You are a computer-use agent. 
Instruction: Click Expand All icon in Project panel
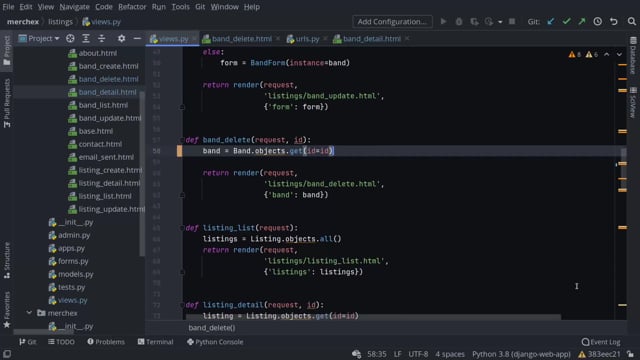click(x=86, y=38)
